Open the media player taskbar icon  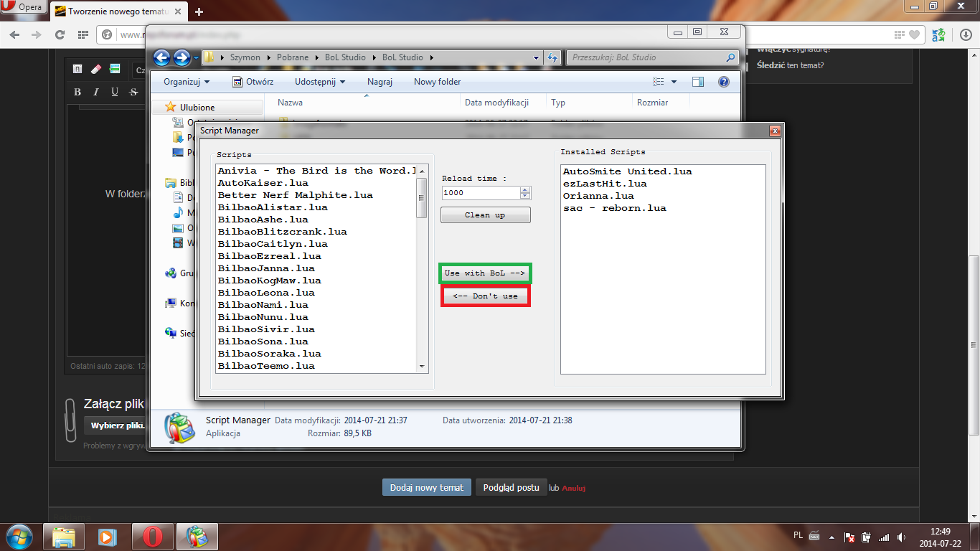click(108, 537)
